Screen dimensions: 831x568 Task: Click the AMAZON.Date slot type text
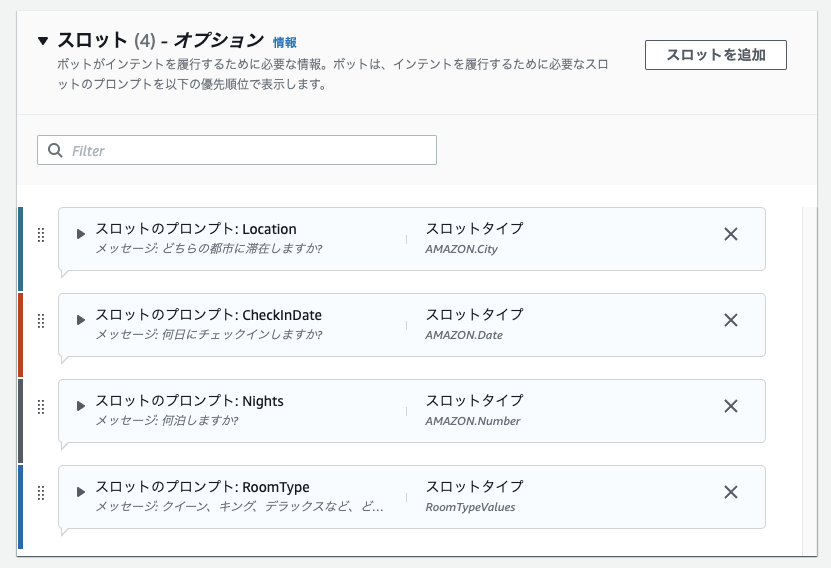(464, 335)
